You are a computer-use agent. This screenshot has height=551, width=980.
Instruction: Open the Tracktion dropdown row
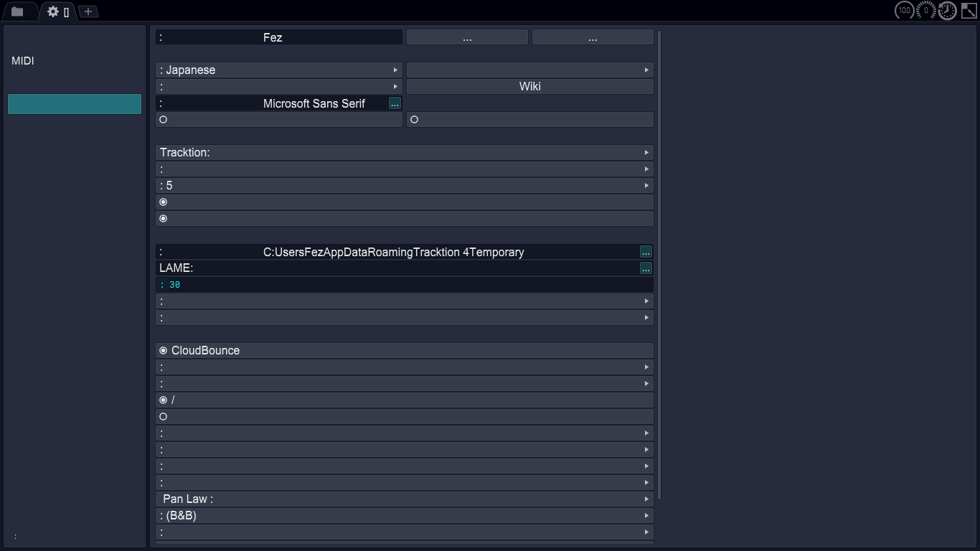pos(404,153)
